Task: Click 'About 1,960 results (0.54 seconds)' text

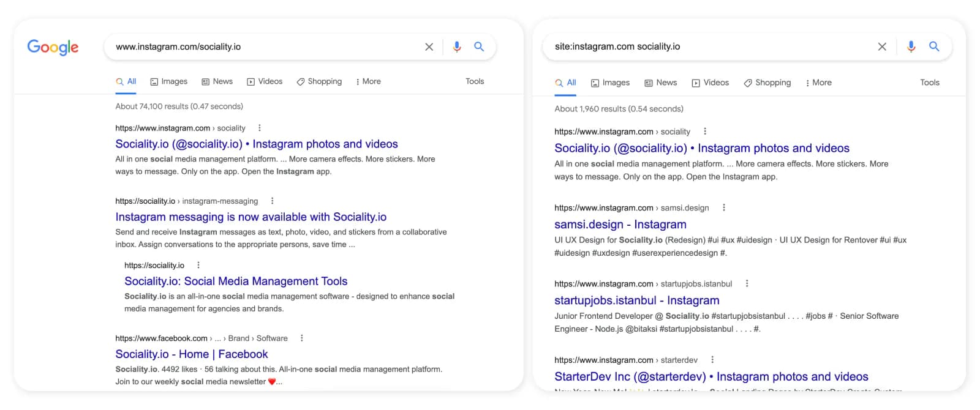Action: 619,109
